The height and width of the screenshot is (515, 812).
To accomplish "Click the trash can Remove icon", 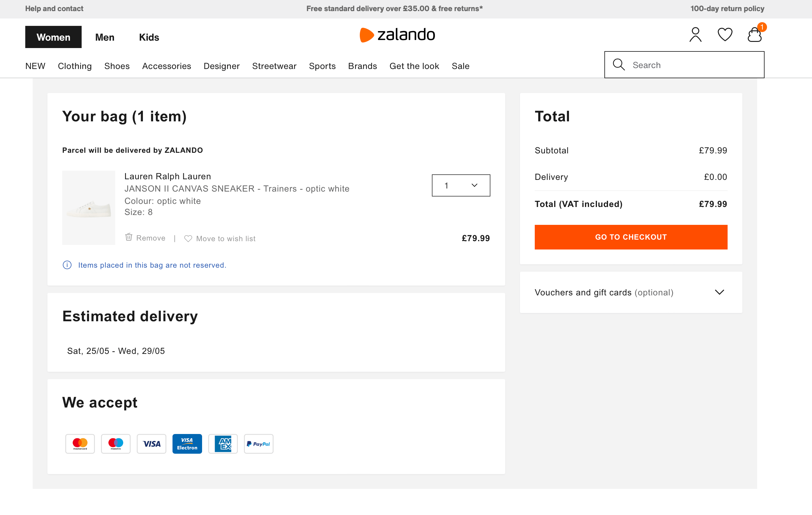I will tap(128, 237).
